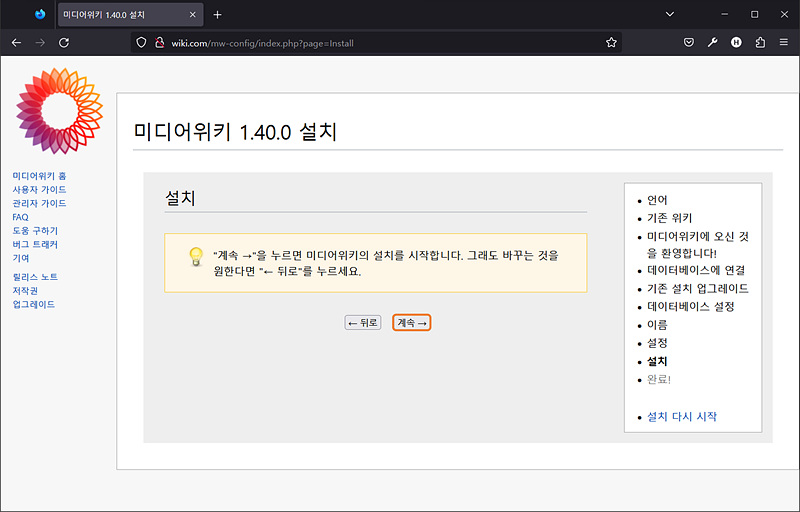Open the 미디어위키 홈 link
800x512 pixels.
coord(39,176)
